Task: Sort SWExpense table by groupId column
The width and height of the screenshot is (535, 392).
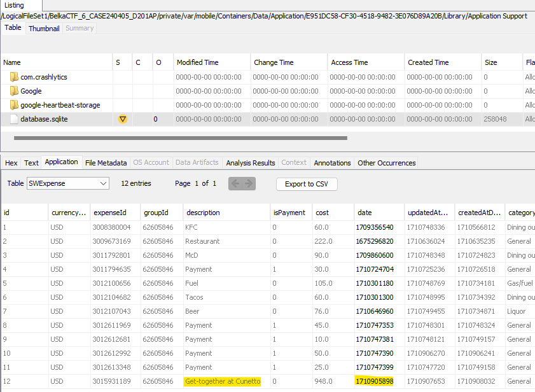Action: [x=162, y=213]
